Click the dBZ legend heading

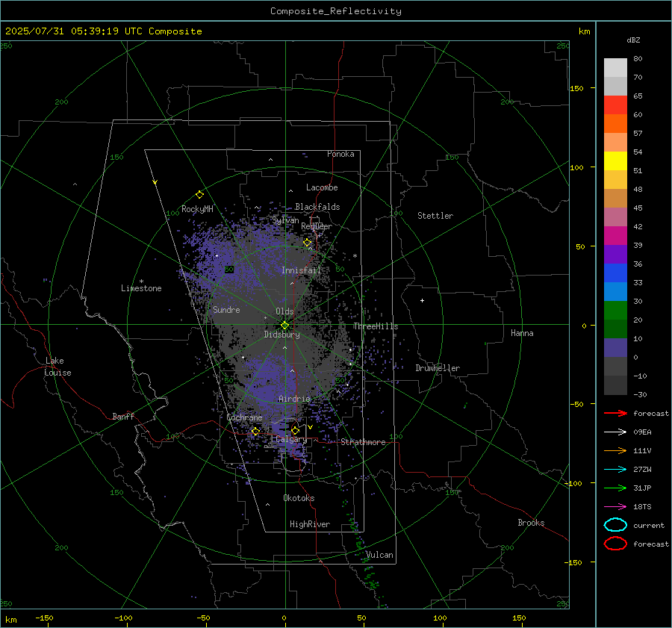tap(633, 40)
